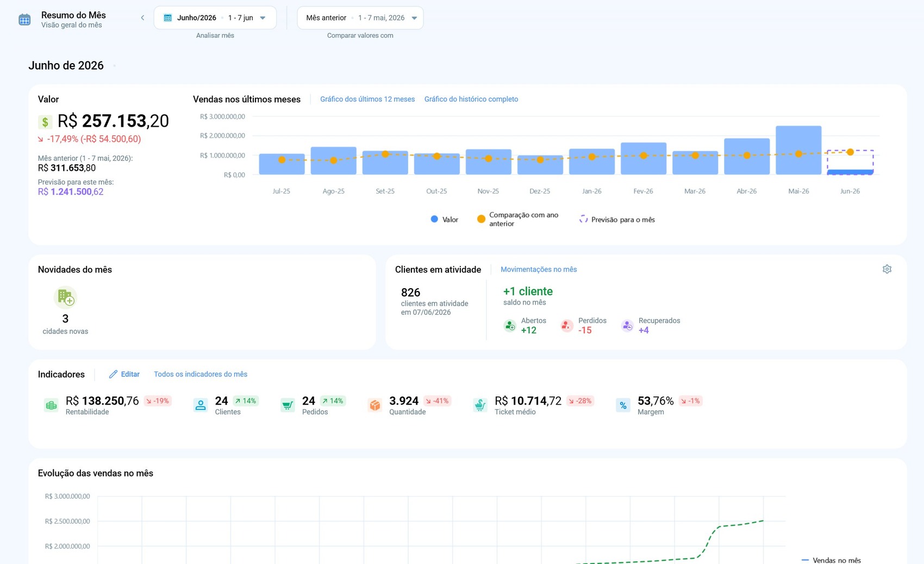Click the Abertos clients icon
Viewport: 924px width, 564px height.
[x=510, y=325]
